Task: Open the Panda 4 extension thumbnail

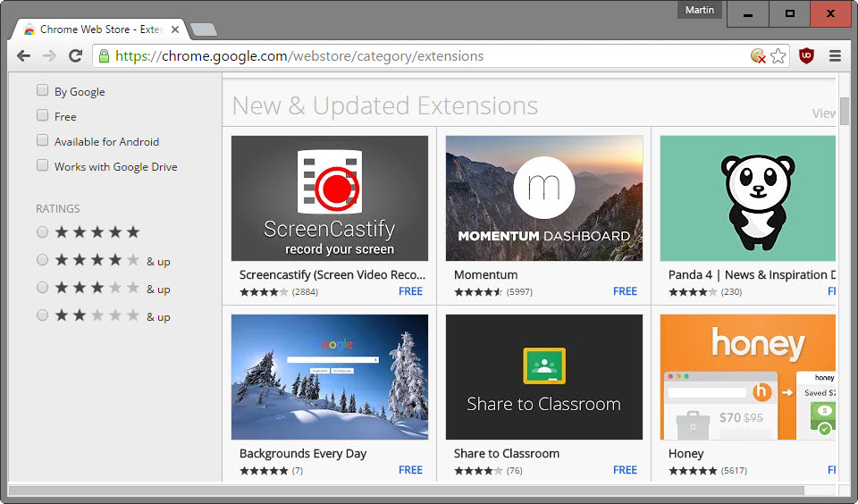Action: pyautogui.click(x=747, y=198)
